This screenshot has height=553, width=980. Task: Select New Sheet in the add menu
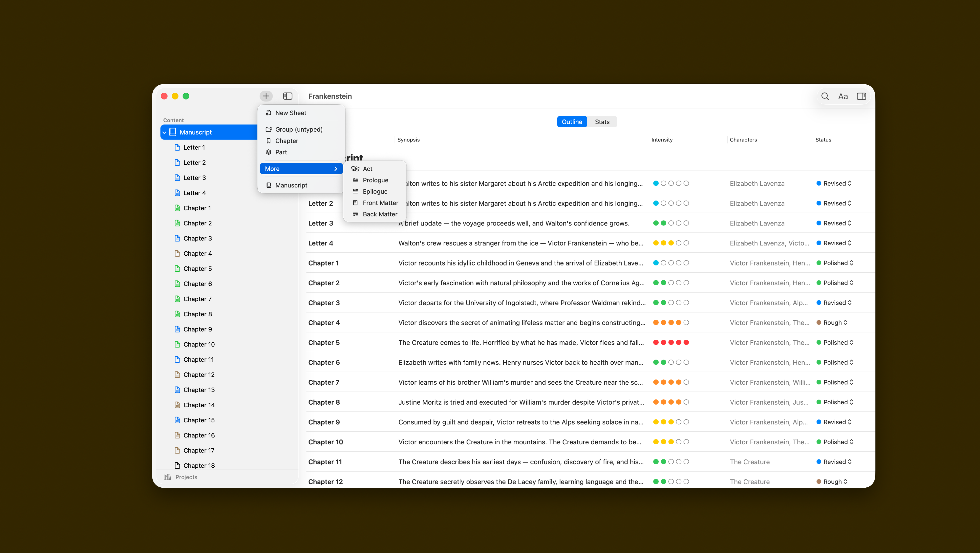[x=290, y=113]
